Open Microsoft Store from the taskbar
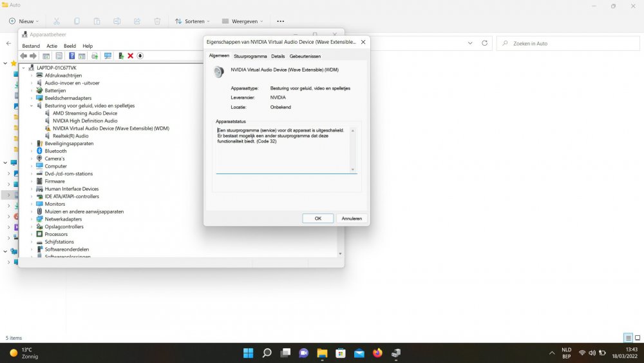Image resolution: width=644 pixels, height=363 pixels. pyautogui.click(x=341, y=353)
